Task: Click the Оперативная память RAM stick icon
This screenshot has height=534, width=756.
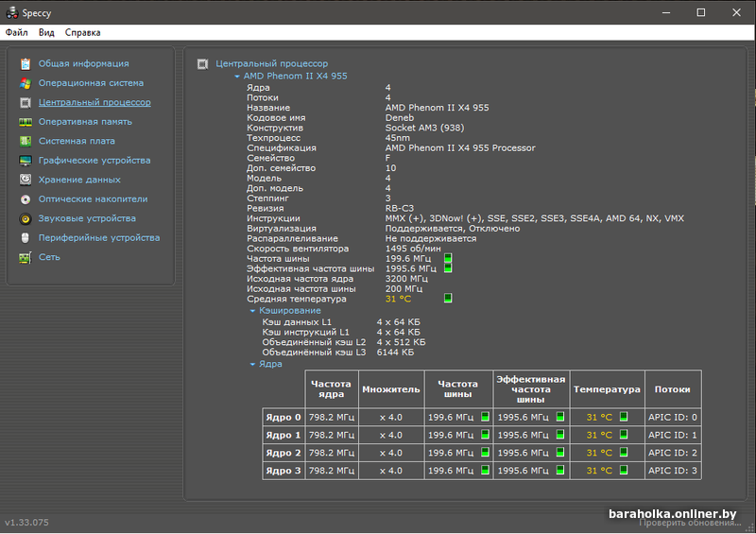Action: [x=26, y=122]
